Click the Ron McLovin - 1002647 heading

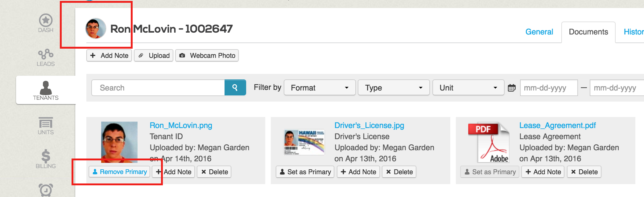[171, 29]
